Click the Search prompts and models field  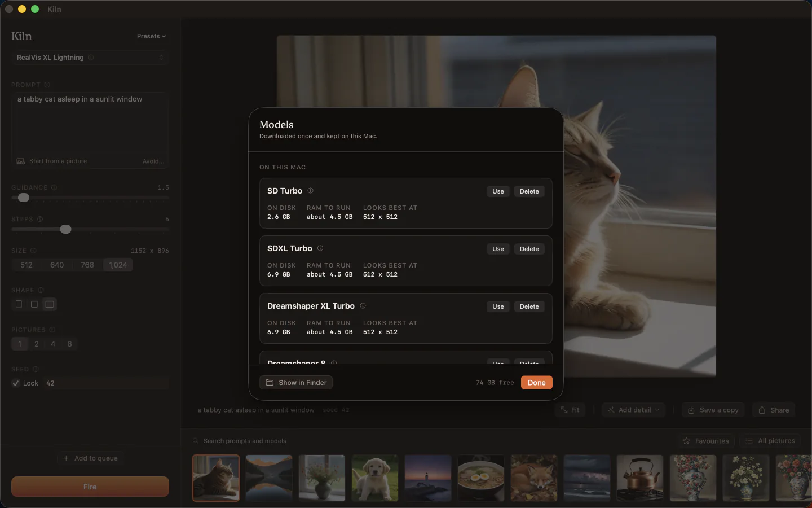pos(245,441)
